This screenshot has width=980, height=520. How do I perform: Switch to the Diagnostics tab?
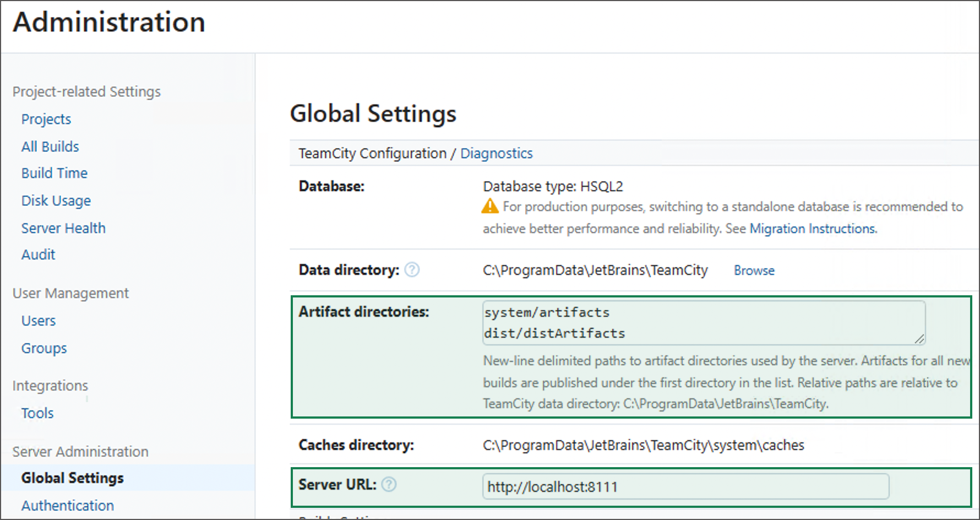(496, 153)
